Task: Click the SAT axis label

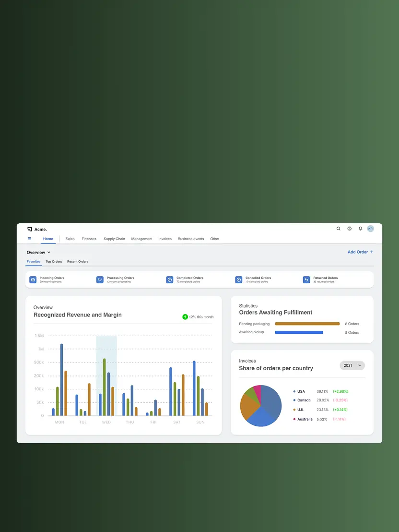Action: [177, 423]
